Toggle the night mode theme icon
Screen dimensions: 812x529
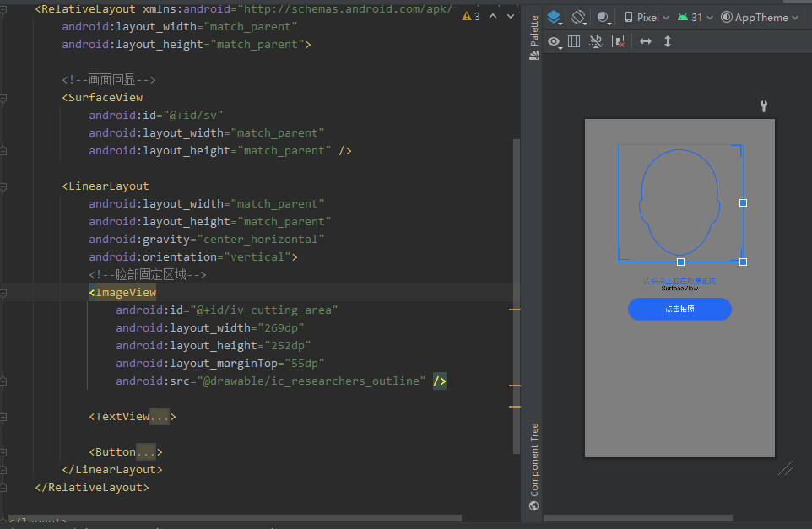click(602, 17)
